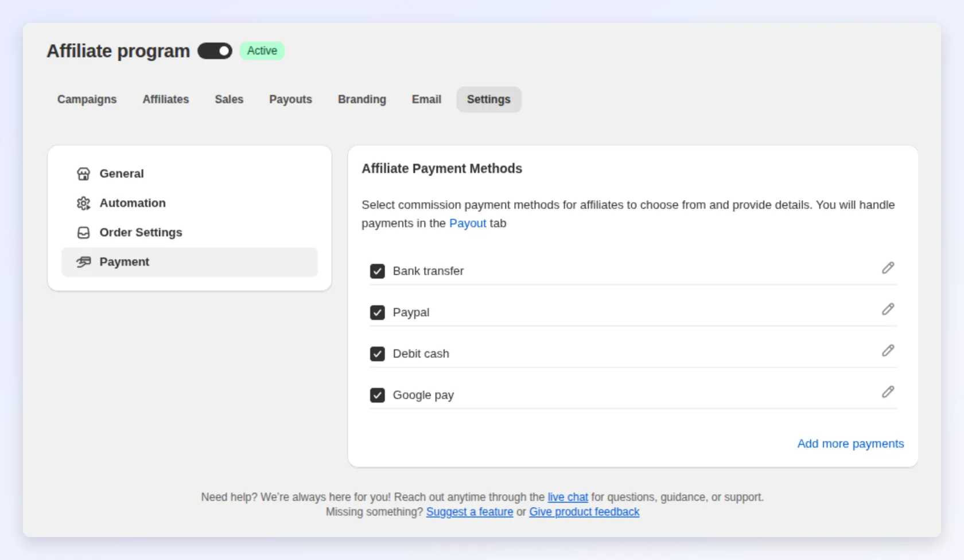964x560 pixels.
Task: Click the Affiliate Payment Methods heading
Action: 442,169
